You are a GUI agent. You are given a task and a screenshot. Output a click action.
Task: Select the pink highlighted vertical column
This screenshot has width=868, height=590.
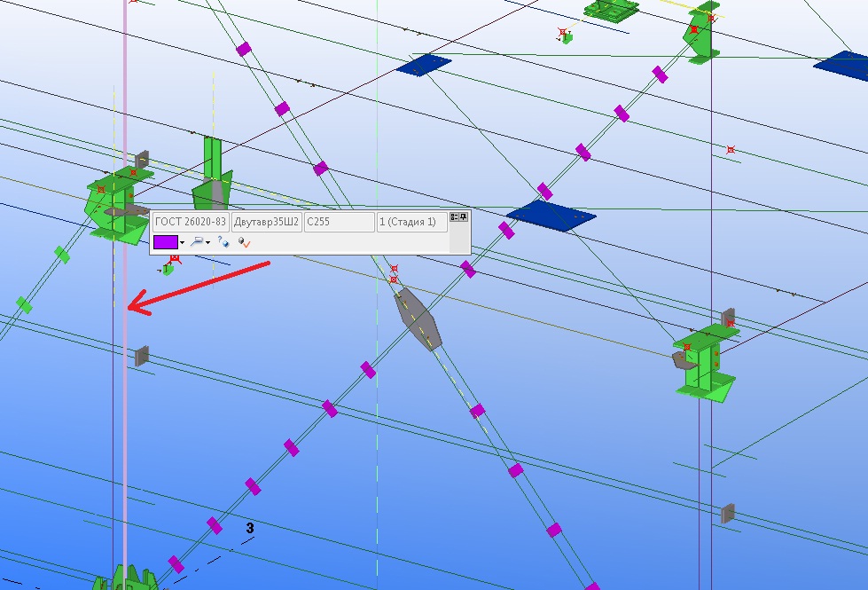pos(125,399)
